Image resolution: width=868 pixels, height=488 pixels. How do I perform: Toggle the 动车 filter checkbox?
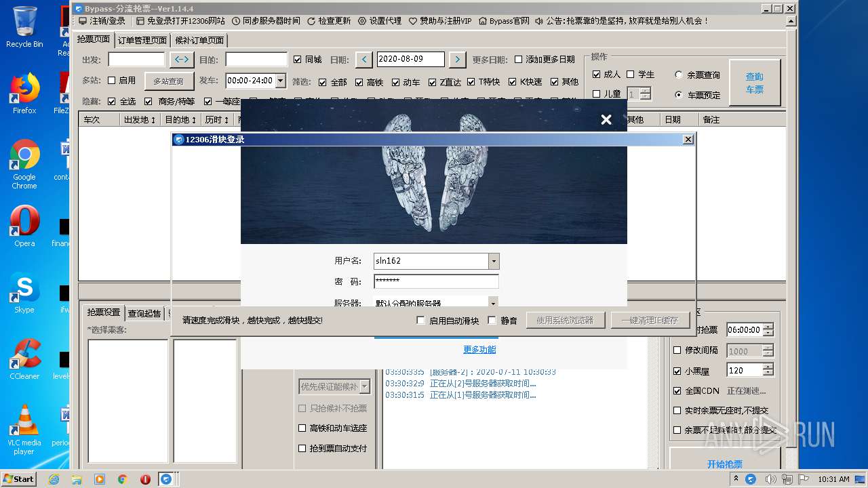pyautogui.click(x=396, y=82)
